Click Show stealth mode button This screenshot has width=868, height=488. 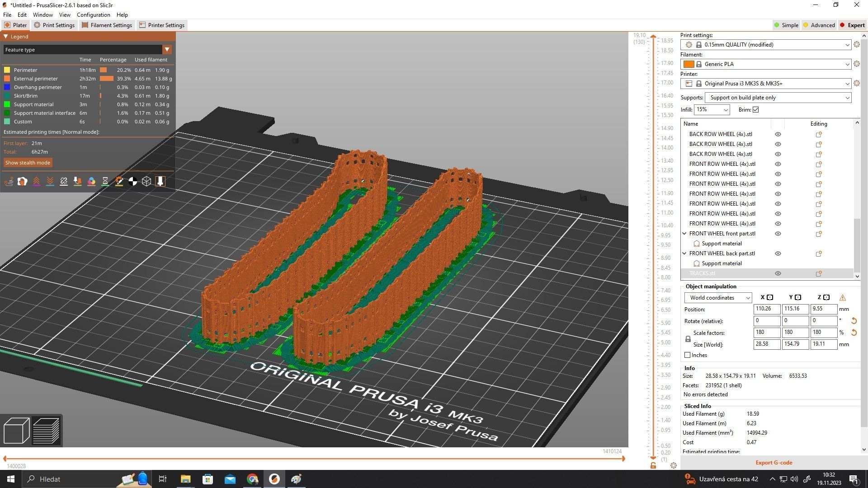[x=28, y=163]
